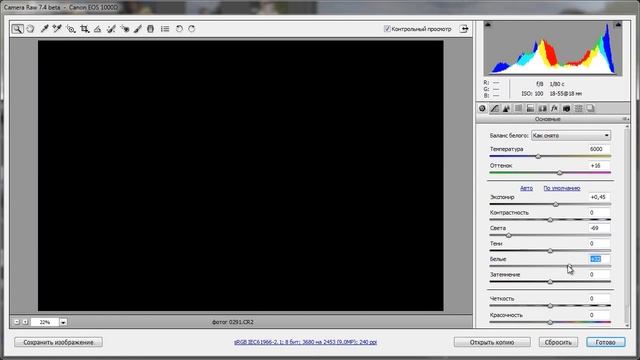Click the Затемнение slider handle

(550, 282)
